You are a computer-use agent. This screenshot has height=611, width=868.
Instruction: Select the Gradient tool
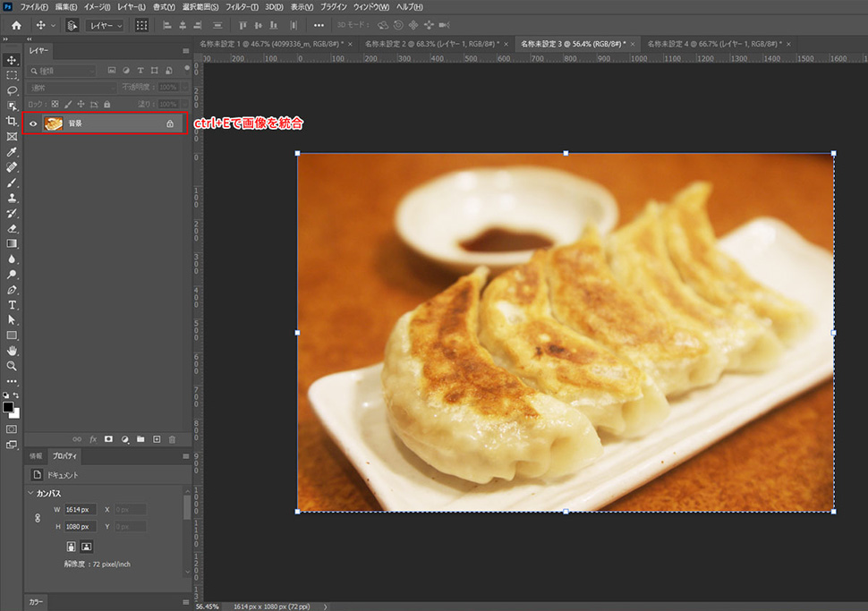click(12, 243)
